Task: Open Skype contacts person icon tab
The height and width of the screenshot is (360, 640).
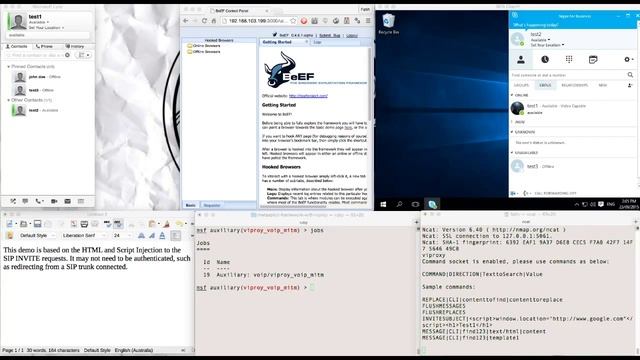Action: point(521,60)
